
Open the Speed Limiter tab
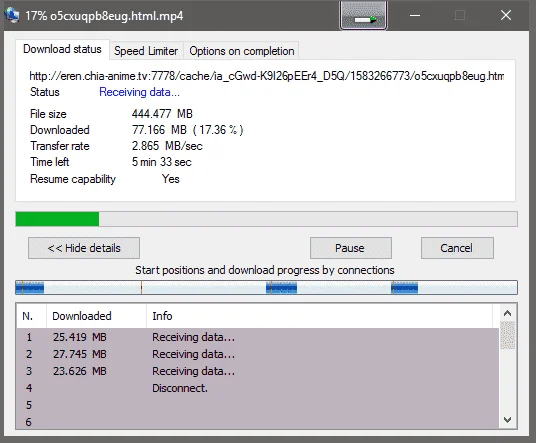(146, 51)
